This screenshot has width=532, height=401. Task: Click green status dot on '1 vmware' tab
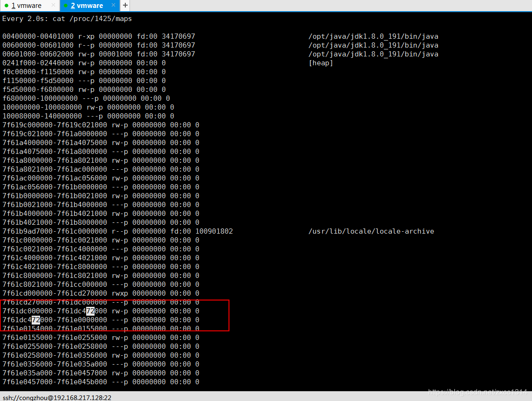(x=7, y=6)
